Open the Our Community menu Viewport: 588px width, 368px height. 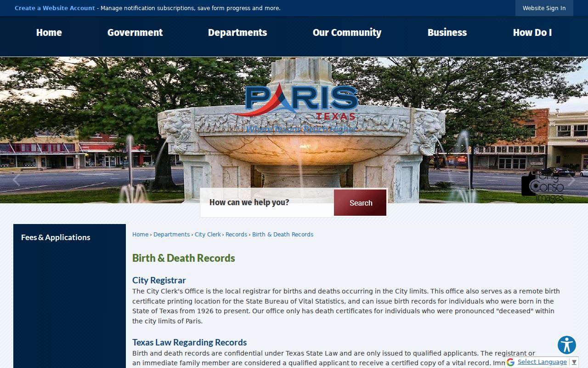click(347, 33)
